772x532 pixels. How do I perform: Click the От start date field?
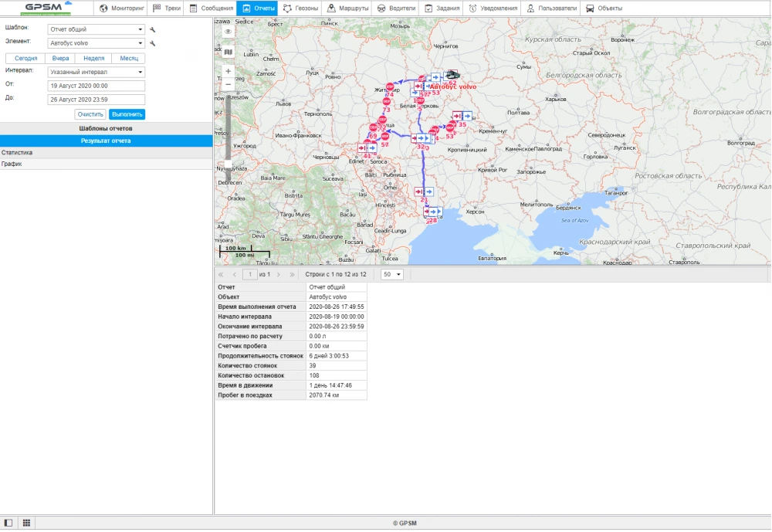point(96,86)
